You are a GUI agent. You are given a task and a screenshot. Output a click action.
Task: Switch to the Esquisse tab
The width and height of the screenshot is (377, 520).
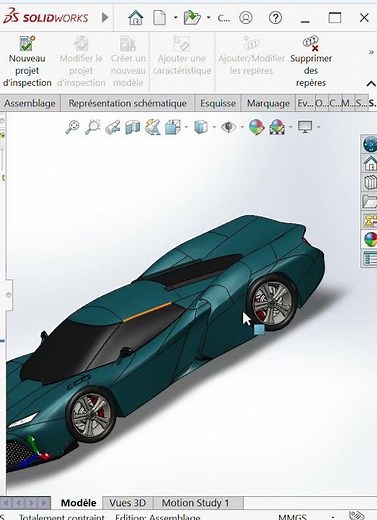(218, 103)
